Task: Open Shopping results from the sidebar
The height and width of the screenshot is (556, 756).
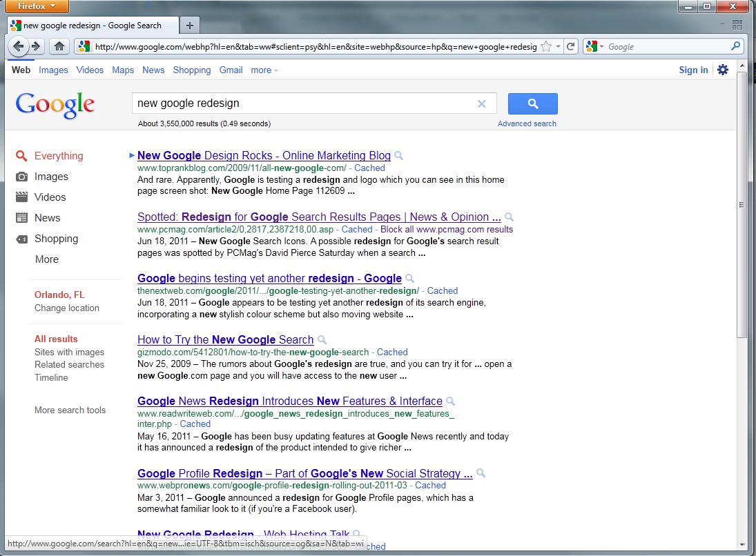Action: pyautogui.click(x=57, y=239)
